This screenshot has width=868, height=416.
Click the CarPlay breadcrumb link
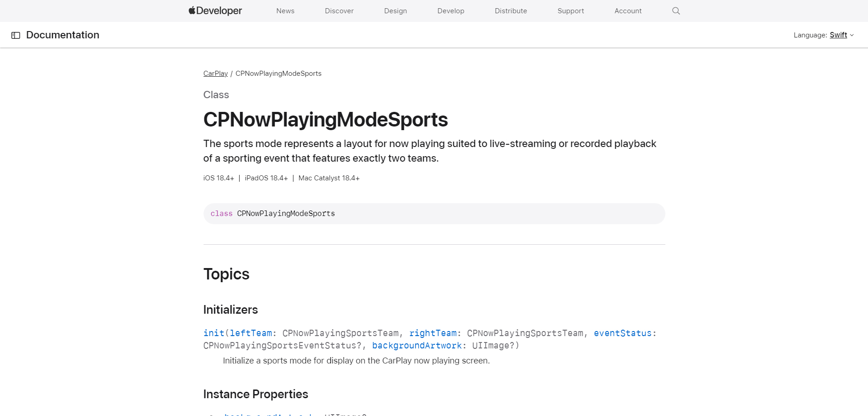[x=215, y=73]
